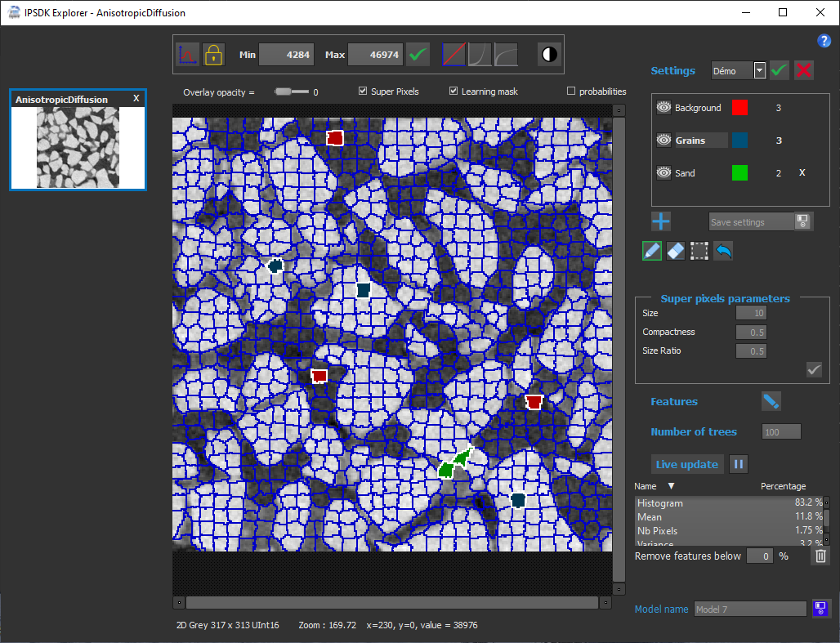The image size is (840, 643).
Task: Unlock the min/max lock icon
Action: click(212, 54)
